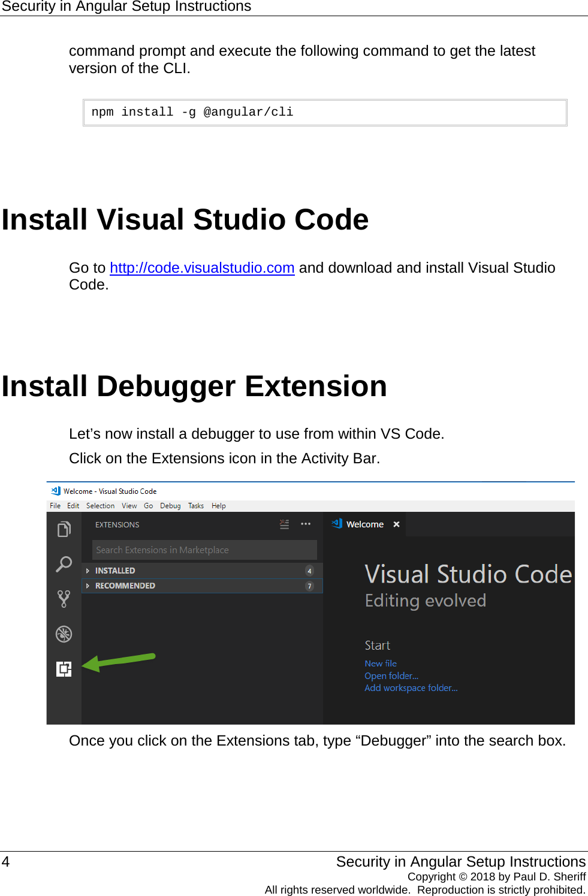Viewport: 588px width, 896px height.
Task: Open the More Actions ellipsis in Extensions panel
Action: 306,524
